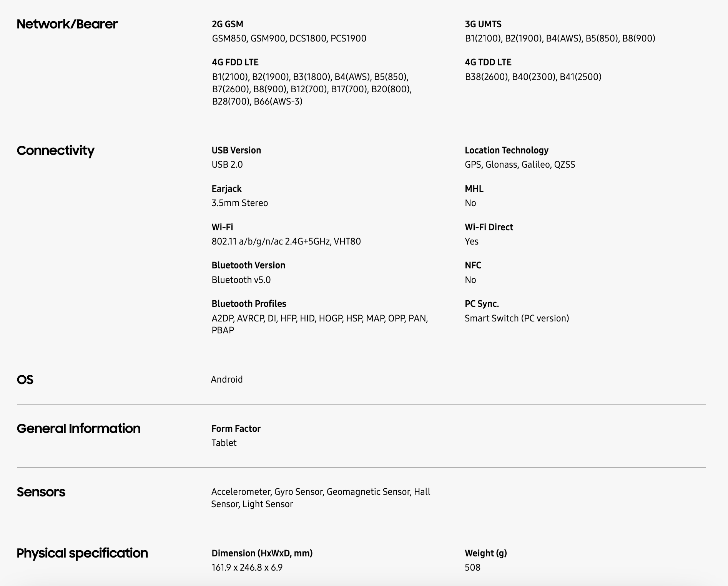Click the Network/Bearer section heading

pyautogui.click(x=67, y=24)
